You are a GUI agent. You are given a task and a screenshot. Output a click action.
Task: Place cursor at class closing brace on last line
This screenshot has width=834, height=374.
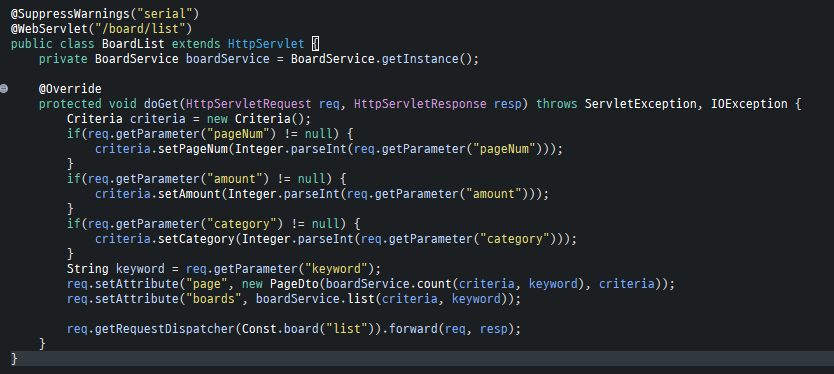tap(14, 359)
